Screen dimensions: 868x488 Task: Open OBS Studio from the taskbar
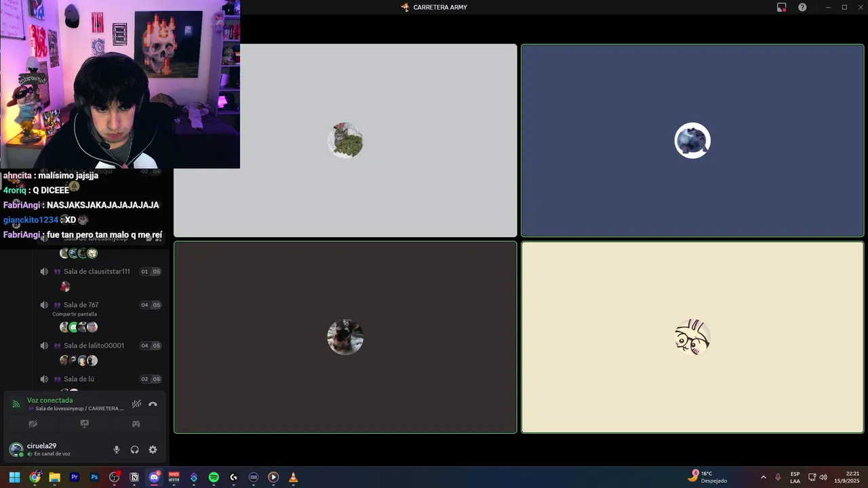tap(114, 477)
